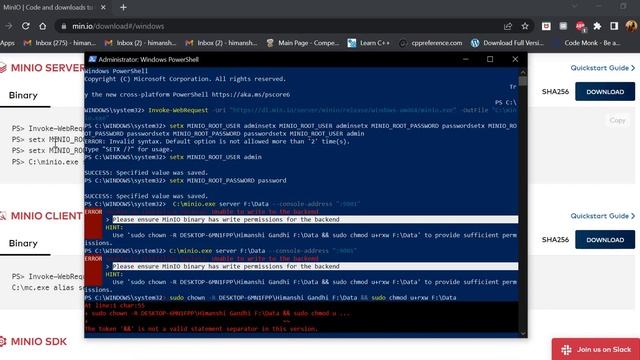Open the Chrome profile avatar
Viewport: 640px width, 360px height.
click(631, 26)
